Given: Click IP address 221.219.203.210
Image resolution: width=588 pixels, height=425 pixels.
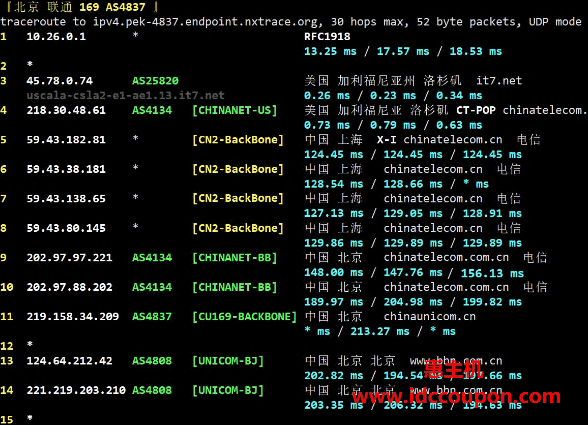Looking at the screenshot, I should pyautogui.click(x=76, y=390).
